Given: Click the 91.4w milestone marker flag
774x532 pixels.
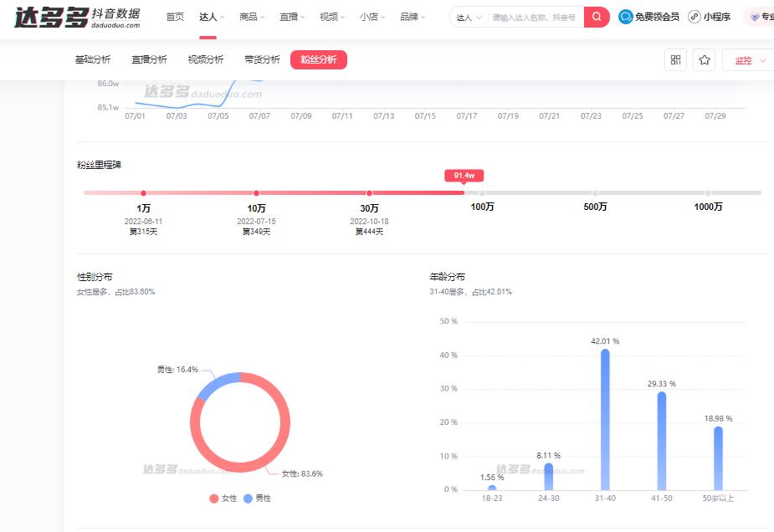Looking at the screenshot, I should coord(464,175).
